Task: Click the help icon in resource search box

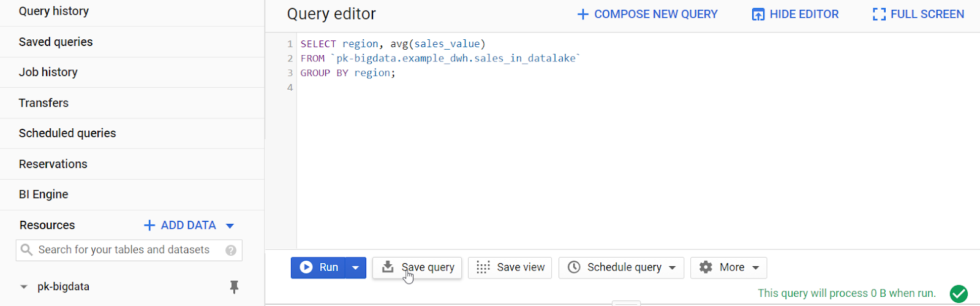Action: pos(231,250)
